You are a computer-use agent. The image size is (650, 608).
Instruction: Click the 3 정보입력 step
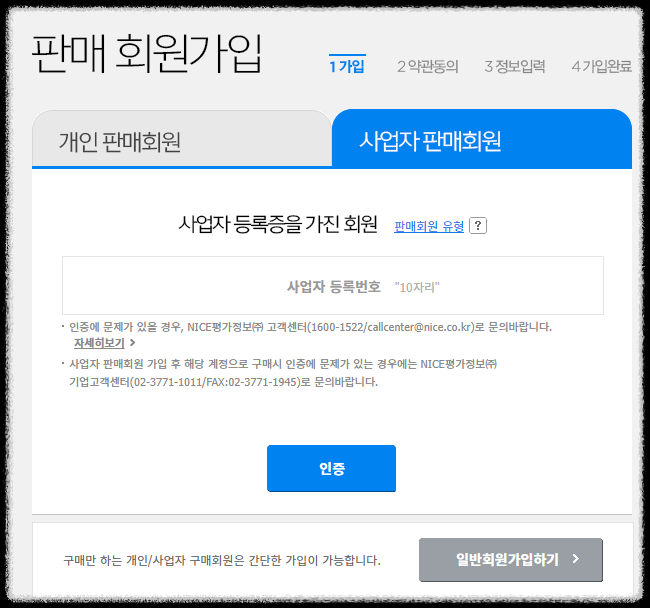tap(514, 66)
